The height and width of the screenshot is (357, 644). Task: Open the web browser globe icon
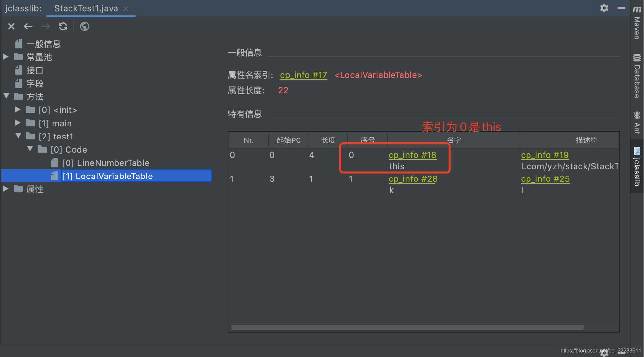(x=85, y=26)
